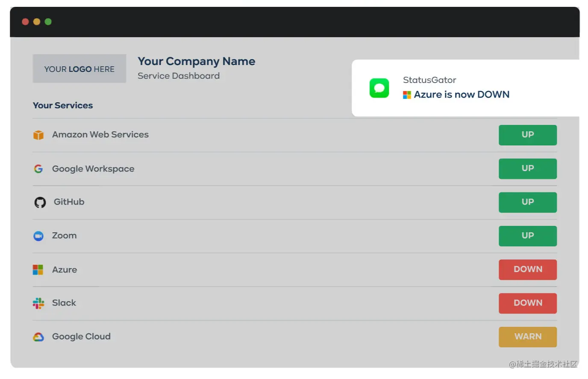The width and height of the screenshot is (588, 379).
Task: Click the UP status for Zoom
Action: (x=528, y=236)
